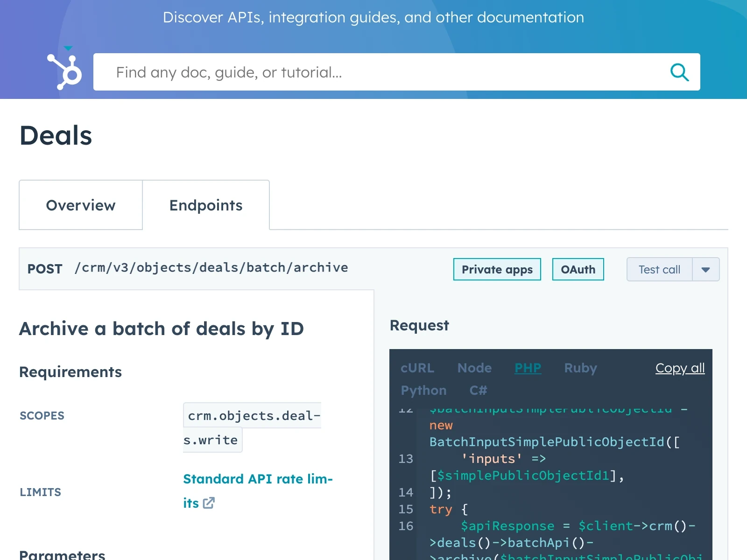The image size is (747, 560).
Task: Click the POST method label
Action: click(x=45, y=269)
